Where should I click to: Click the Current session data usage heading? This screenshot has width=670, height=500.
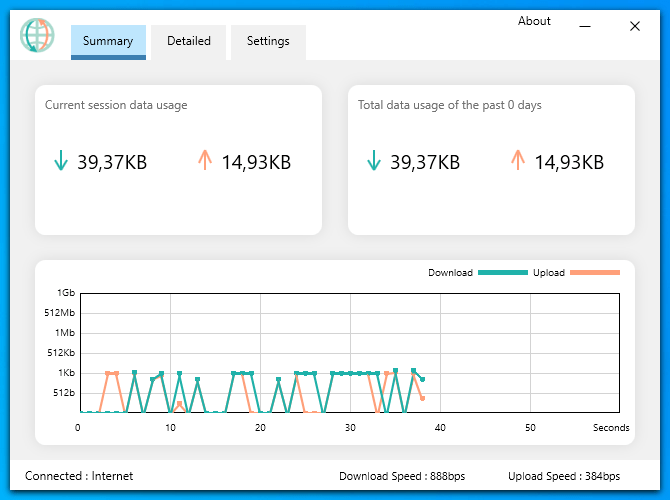pyautogui.click(x=116, y=105)
